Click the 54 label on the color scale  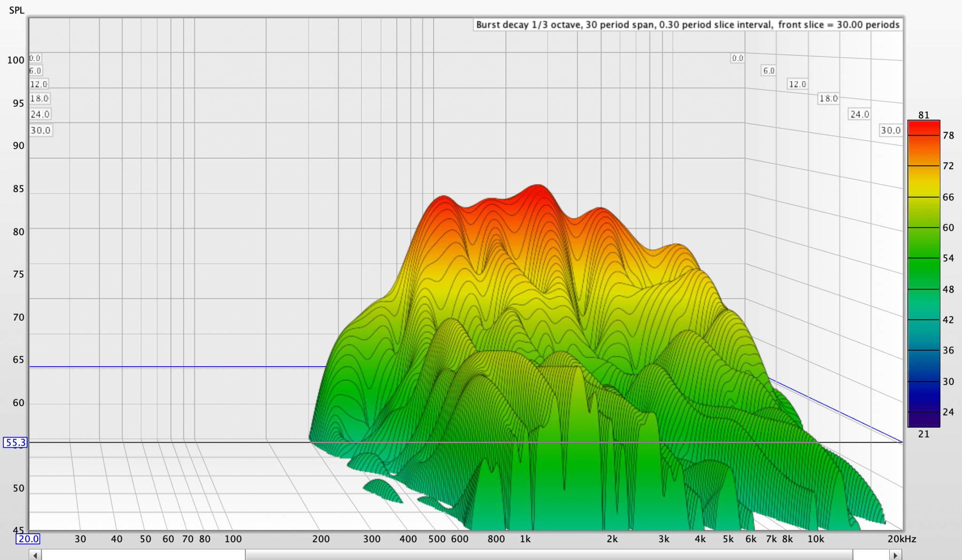948,258
